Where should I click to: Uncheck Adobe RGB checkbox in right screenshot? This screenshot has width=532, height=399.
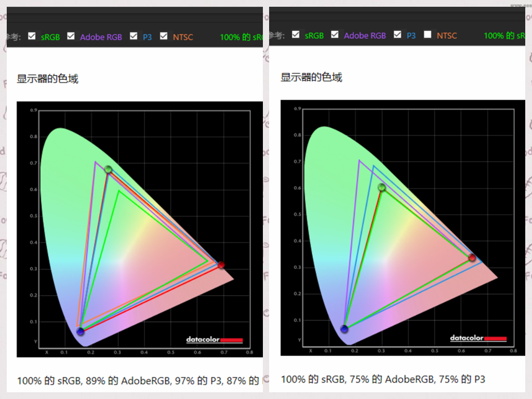[x=335, y=34]
